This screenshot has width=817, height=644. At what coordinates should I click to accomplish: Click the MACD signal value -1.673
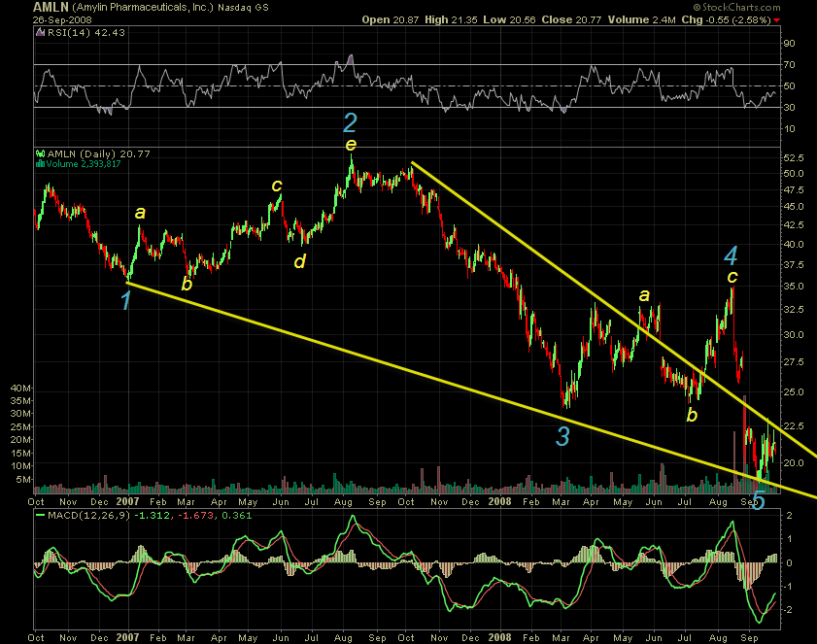point(196,516)
